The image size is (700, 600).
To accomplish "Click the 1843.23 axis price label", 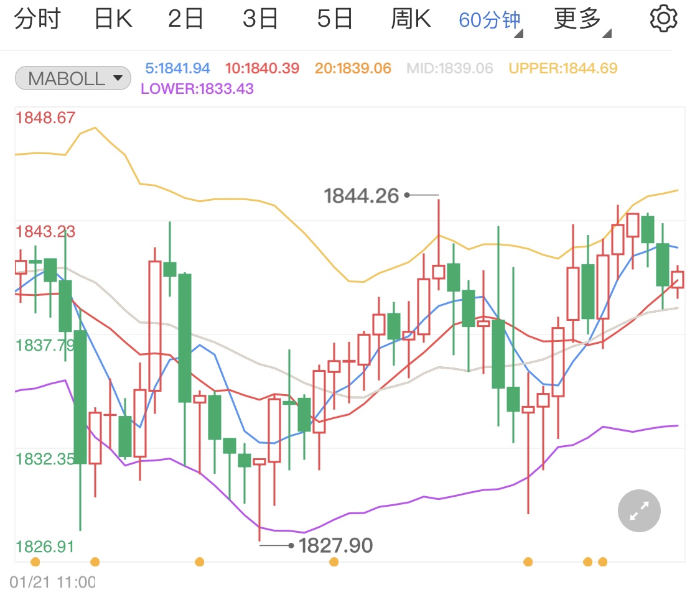I will point(45,231).
